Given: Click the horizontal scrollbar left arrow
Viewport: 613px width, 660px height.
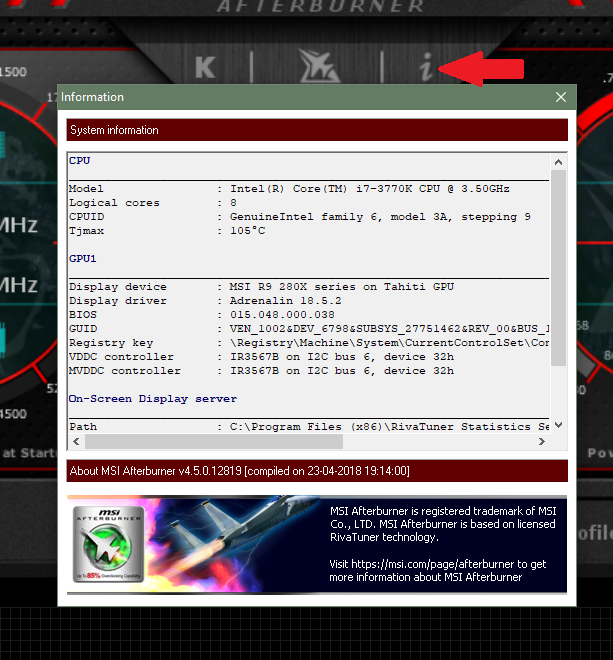Looking at the screenshot, I should click(x=76, y=442).
